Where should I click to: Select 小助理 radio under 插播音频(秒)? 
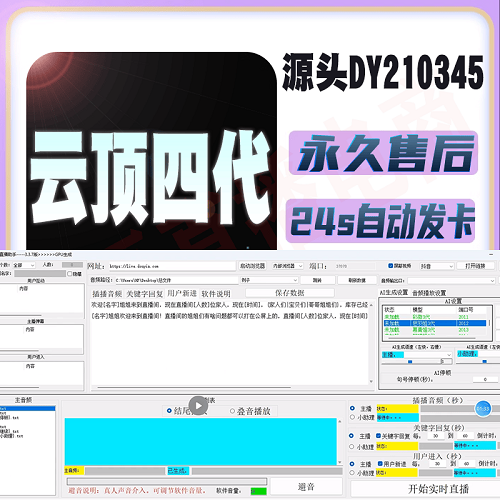[x=352, y=417]
